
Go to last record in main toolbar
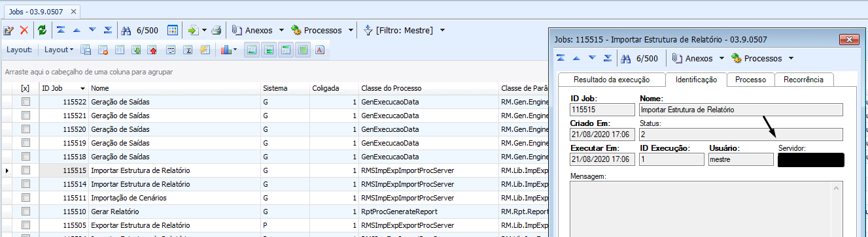[x=108, y=30]
